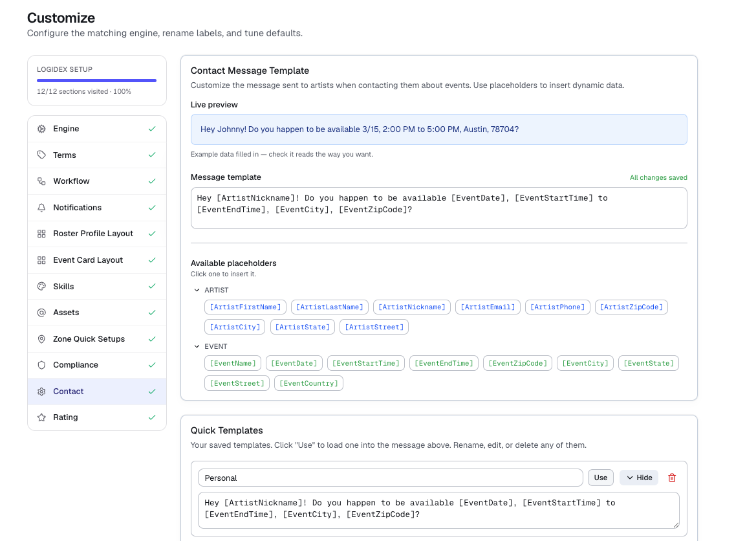Viewport: 756px width, 541px height.
Task: Click the Skills palette icon
Action: point(41,286)
